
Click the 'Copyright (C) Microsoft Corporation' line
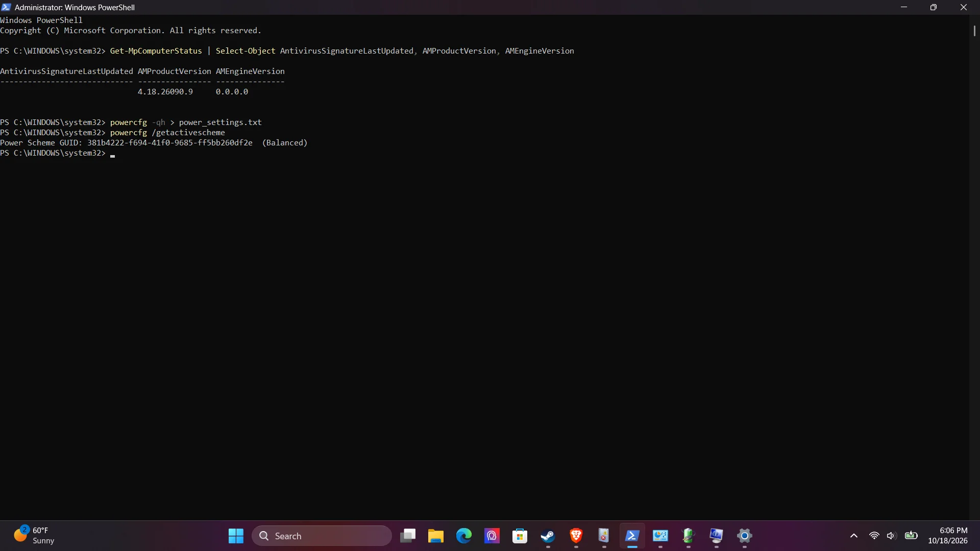pyautogui.click(x=131, y=31)
